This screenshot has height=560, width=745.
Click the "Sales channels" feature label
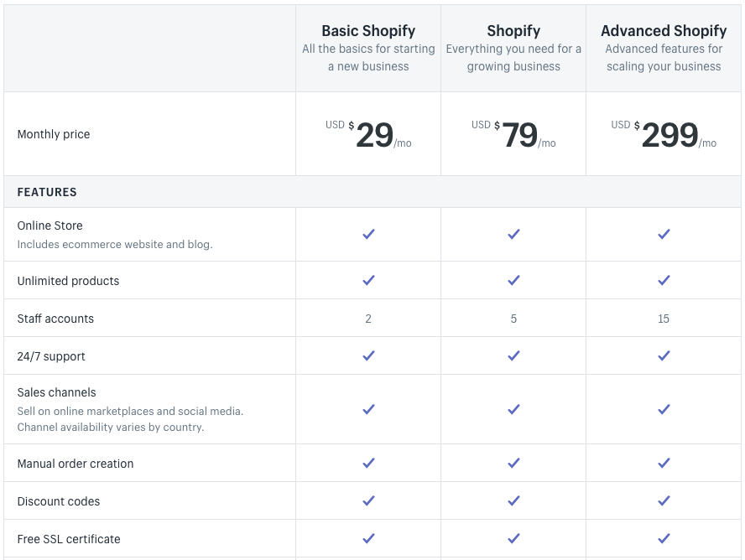click(x=56, y=392)
